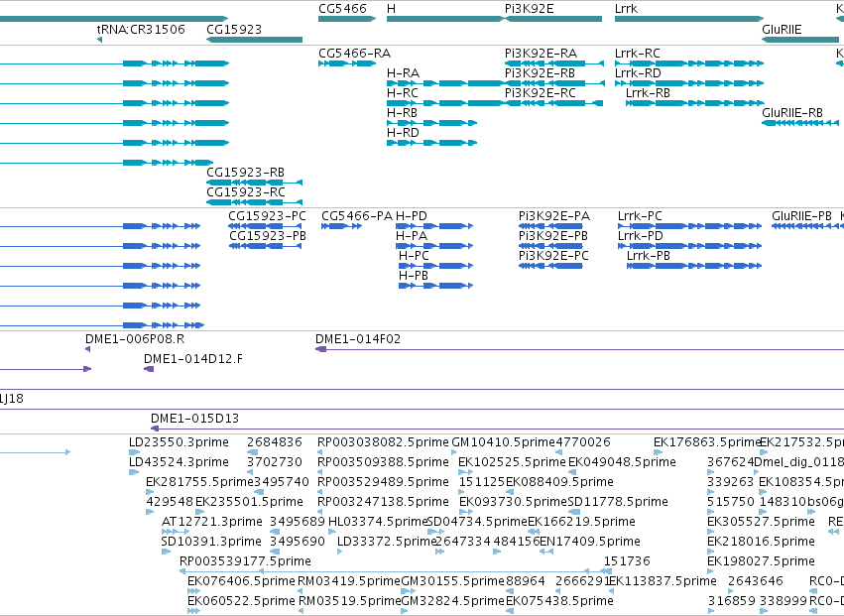Open the Pi3K92E-RB transcript label
Screen dimensions: 844x616
[540, 73]
